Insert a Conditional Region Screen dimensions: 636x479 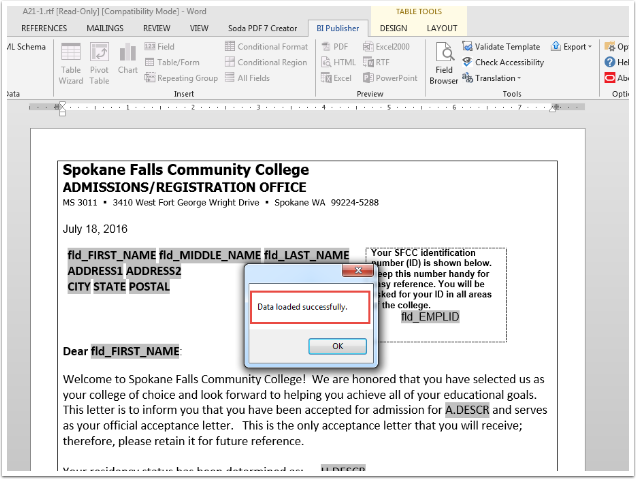point(266,62)
